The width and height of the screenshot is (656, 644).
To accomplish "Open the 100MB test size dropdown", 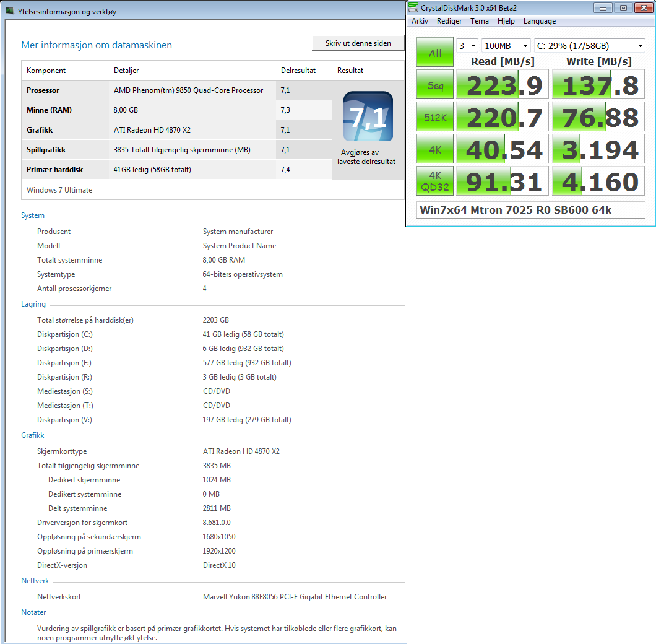I will tap(506, 46).
